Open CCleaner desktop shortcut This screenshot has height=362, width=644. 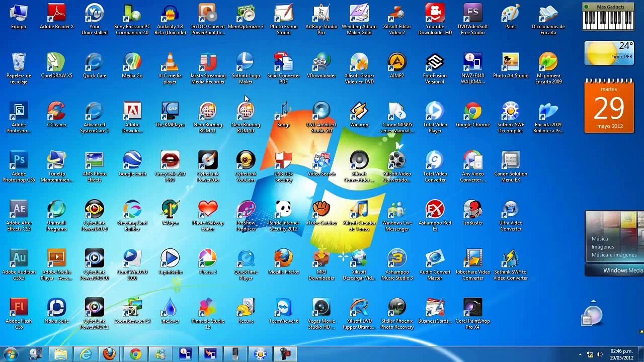[x=57, y=114]
